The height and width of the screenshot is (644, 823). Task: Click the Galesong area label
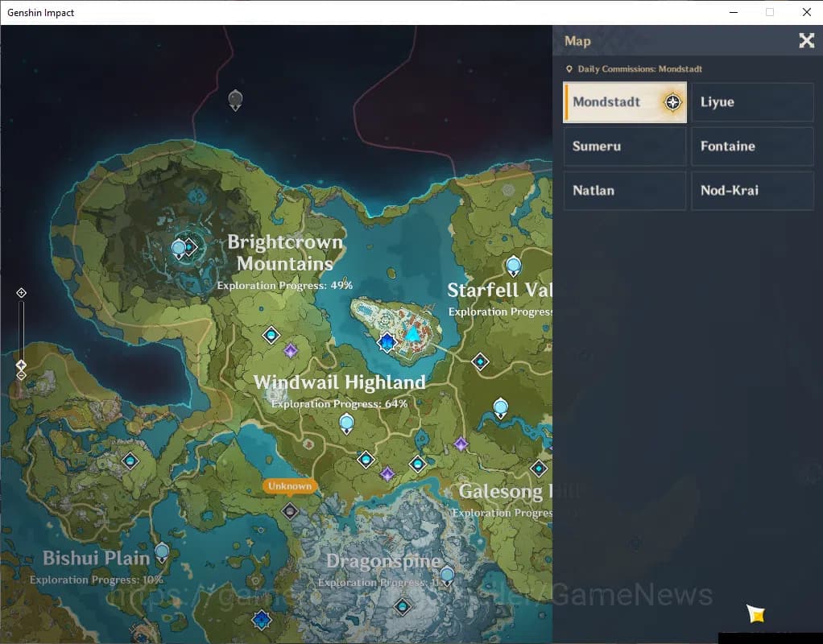(505, 491)
